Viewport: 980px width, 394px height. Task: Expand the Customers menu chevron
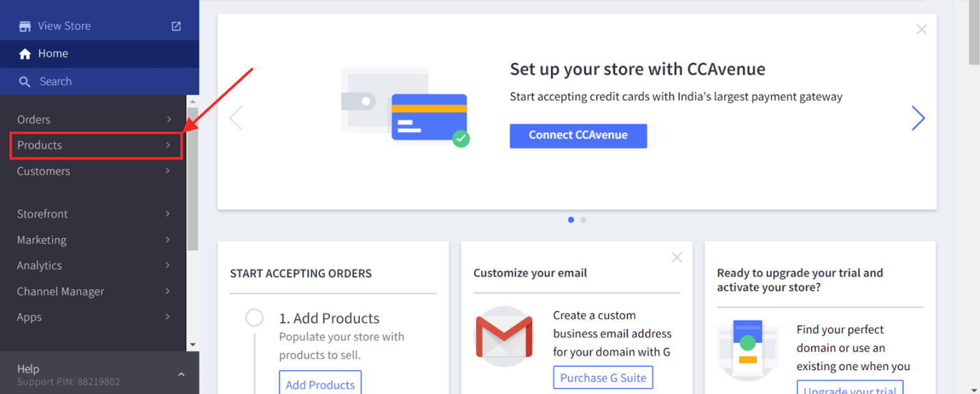[168, 171]
